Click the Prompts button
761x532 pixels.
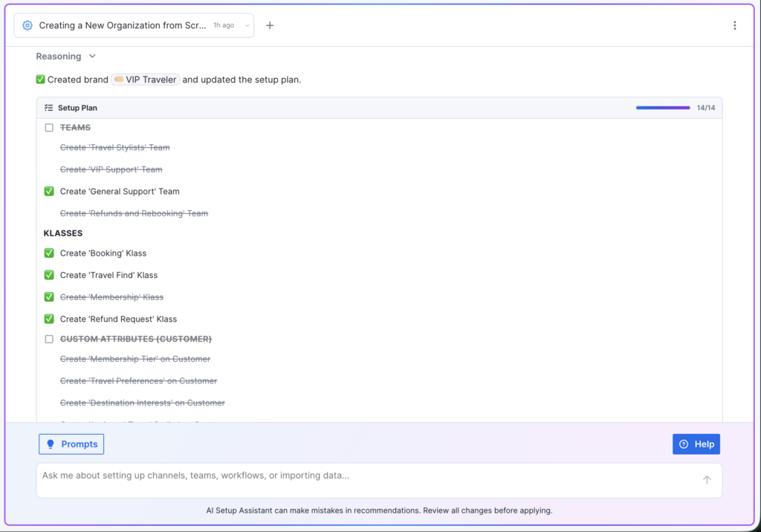tap(71, 444)
